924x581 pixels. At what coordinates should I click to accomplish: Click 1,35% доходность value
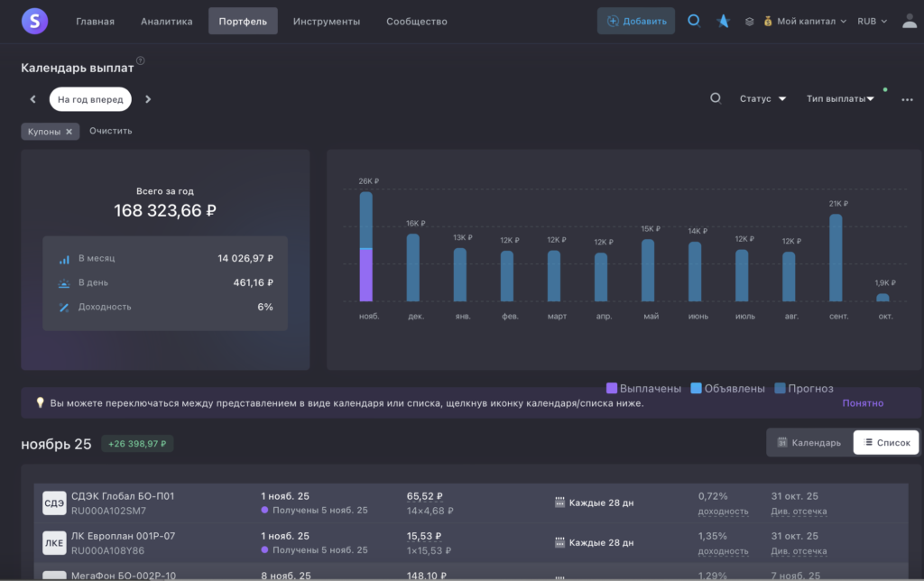713,536
